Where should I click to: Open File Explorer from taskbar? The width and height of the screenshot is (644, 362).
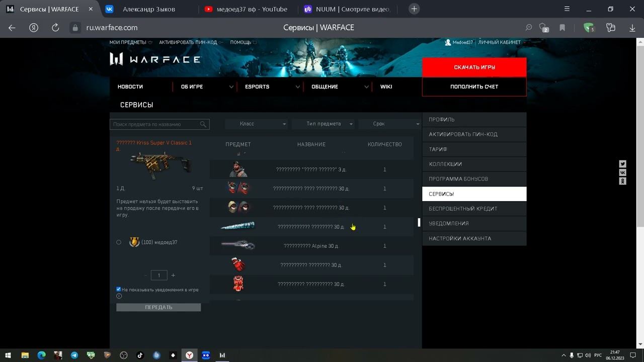(x=25, y=355)
